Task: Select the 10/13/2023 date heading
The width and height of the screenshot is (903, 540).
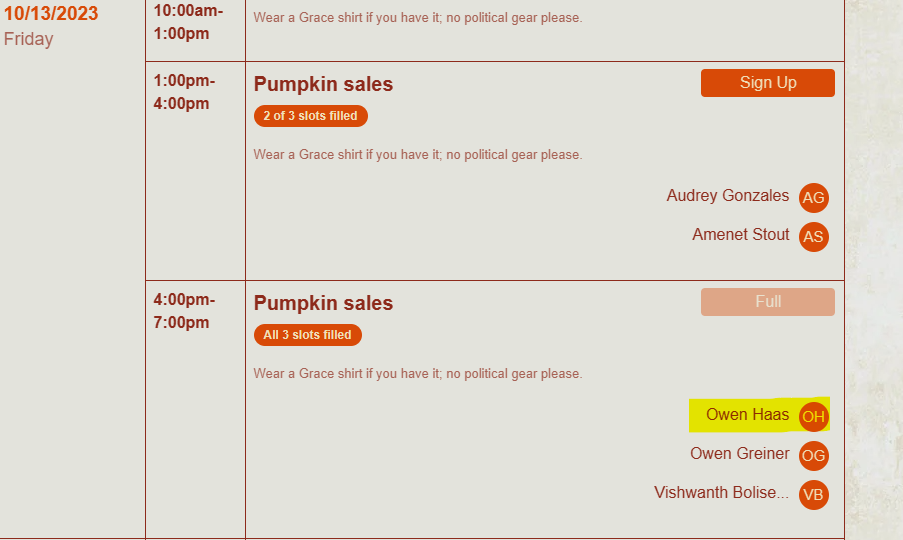Action: (51, 14)
